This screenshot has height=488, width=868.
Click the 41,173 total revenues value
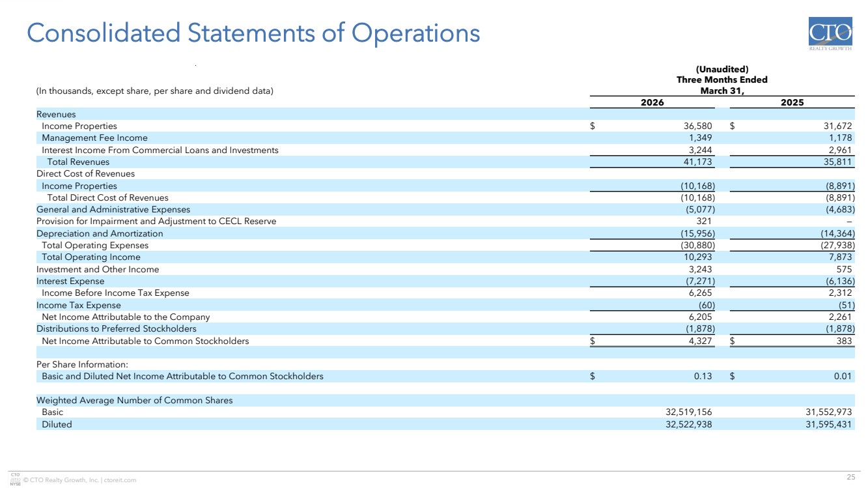pos(699,162)
